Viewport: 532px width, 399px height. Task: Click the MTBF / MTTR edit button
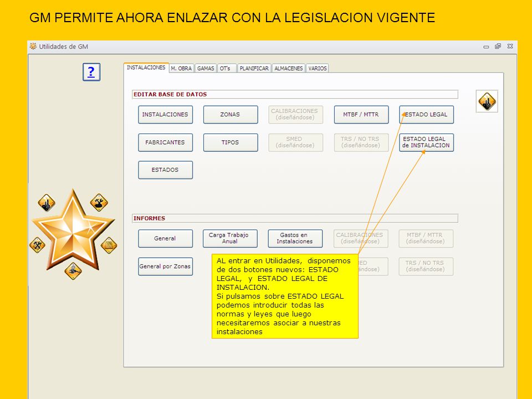click(361, 115)
